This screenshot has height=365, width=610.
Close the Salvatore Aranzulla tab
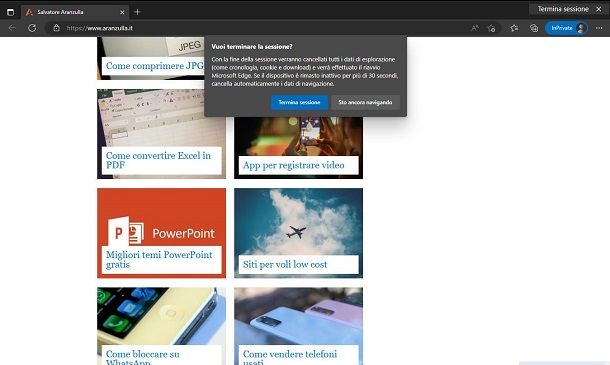pyautogui.click(x=122, y=12)
